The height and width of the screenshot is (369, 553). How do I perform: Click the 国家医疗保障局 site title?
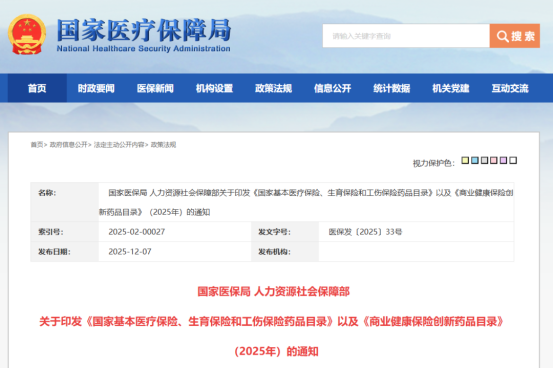[x=144, y=30]
